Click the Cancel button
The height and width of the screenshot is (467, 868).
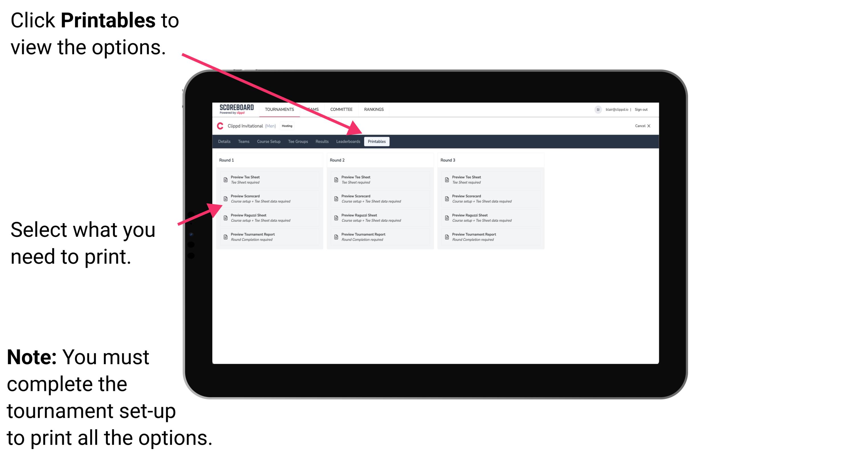640,126
